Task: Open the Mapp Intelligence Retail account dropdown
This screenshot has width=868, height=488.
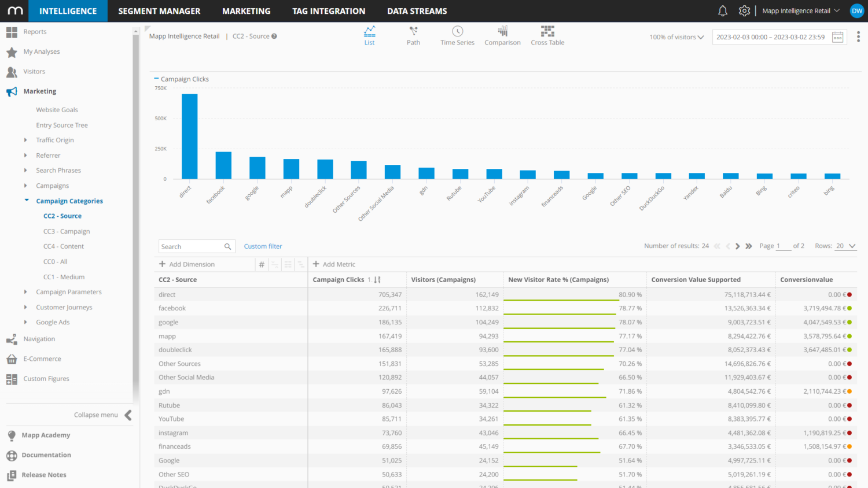Action: 801,11
